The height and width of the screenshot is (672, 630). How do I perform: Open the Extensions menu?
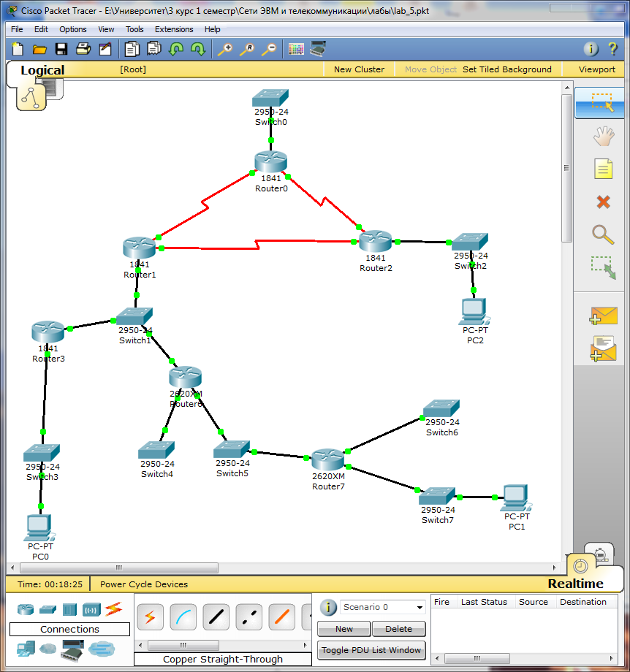click(174, 29)
